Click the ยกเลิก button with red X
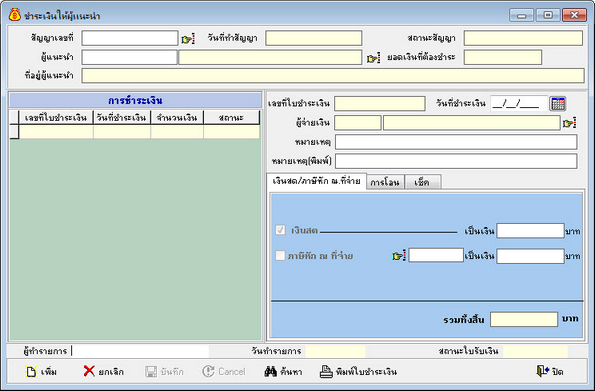The height and width of the screenshot is (391, 595). click(x=104, y=371)
